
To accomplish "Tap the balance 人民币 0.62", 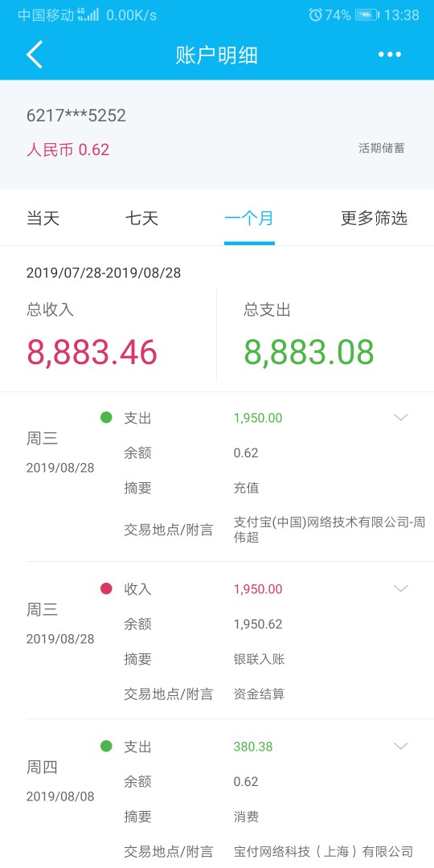I will [x=68, y=149].
